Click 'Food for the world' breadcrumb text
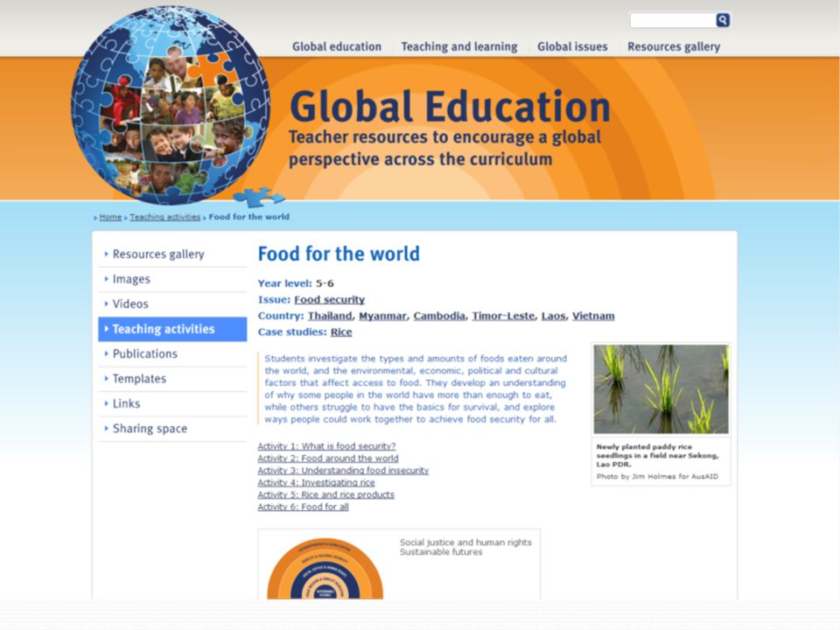Image resolution: width=840 pixels, height=630 pixels. (x=249, y=217)
